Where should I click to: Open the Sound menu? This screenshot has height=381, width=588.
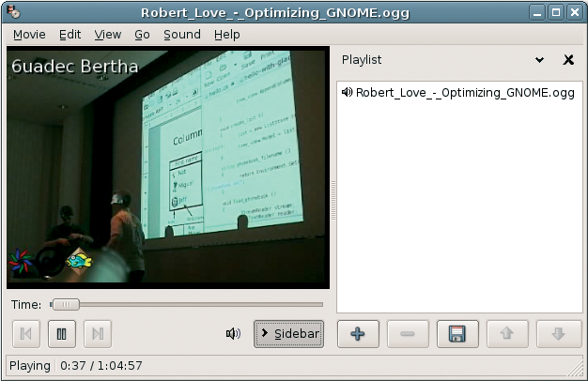(182, 35)
